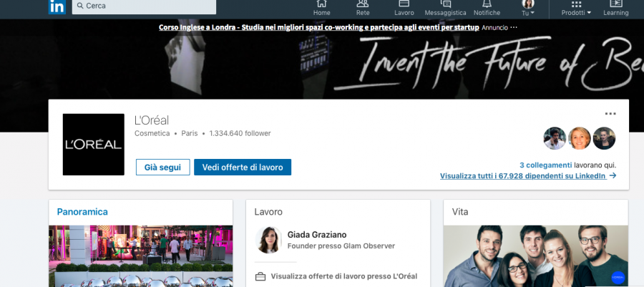Click the 1.334.640 follower text

pos(240,133)
